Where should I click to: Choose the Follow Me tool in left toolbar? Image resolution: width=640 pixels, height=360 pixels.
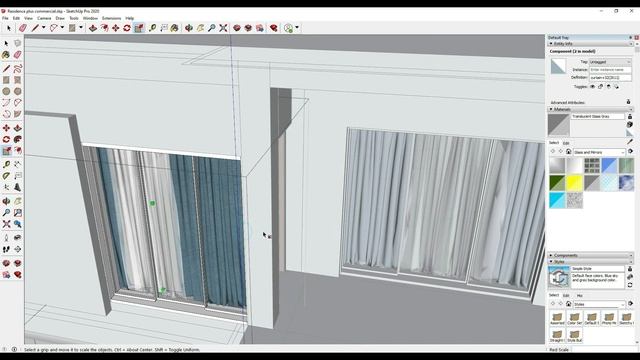pyautogui.click(x=18, y=140)
